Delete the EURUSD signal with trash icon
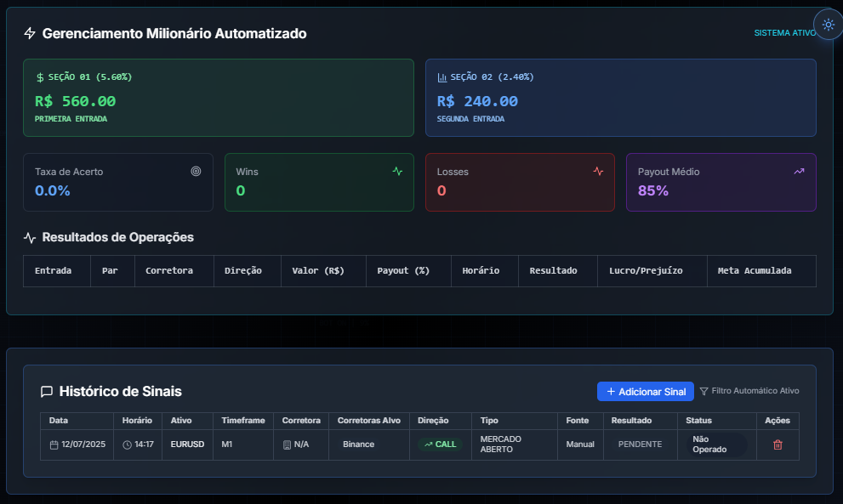This screenshot has width=843, height=504. [777, 445]
